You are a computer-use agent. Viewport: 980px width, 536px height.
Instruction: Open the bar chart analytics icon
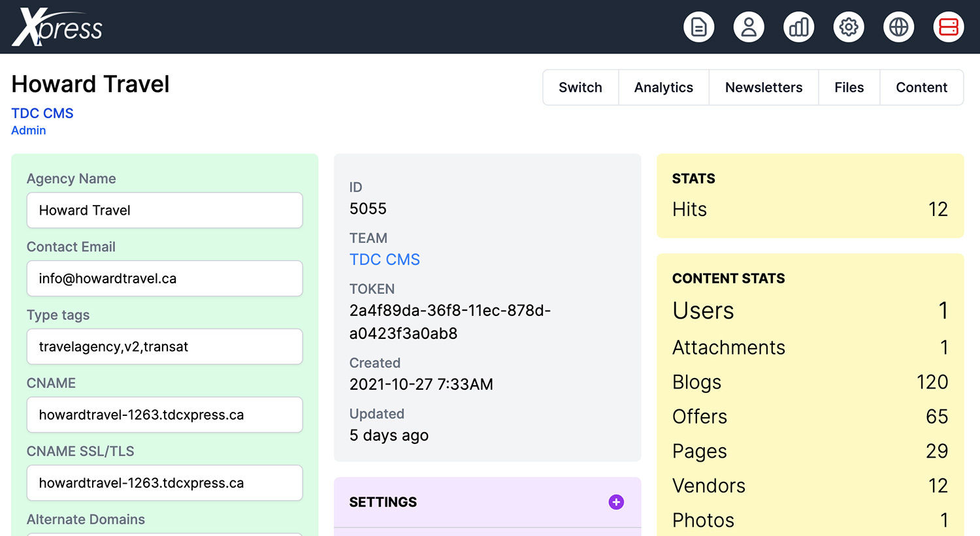pos(798,27)
